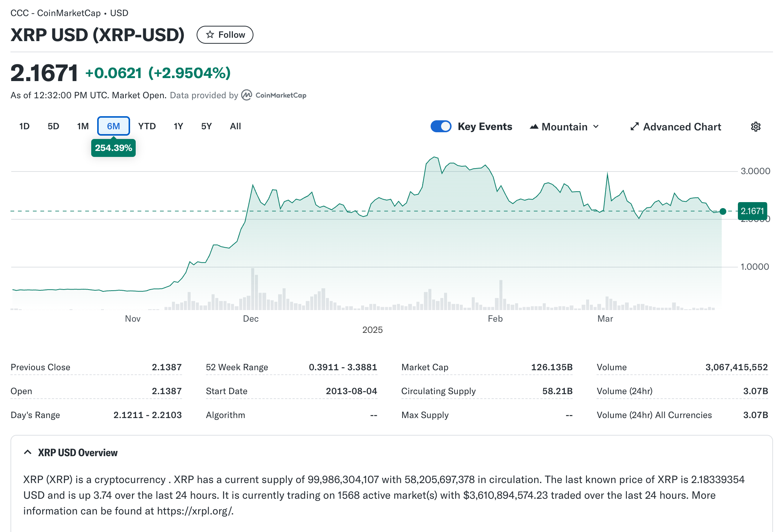
Task: Click the green current price dot on chart
Action: (723, 211)
